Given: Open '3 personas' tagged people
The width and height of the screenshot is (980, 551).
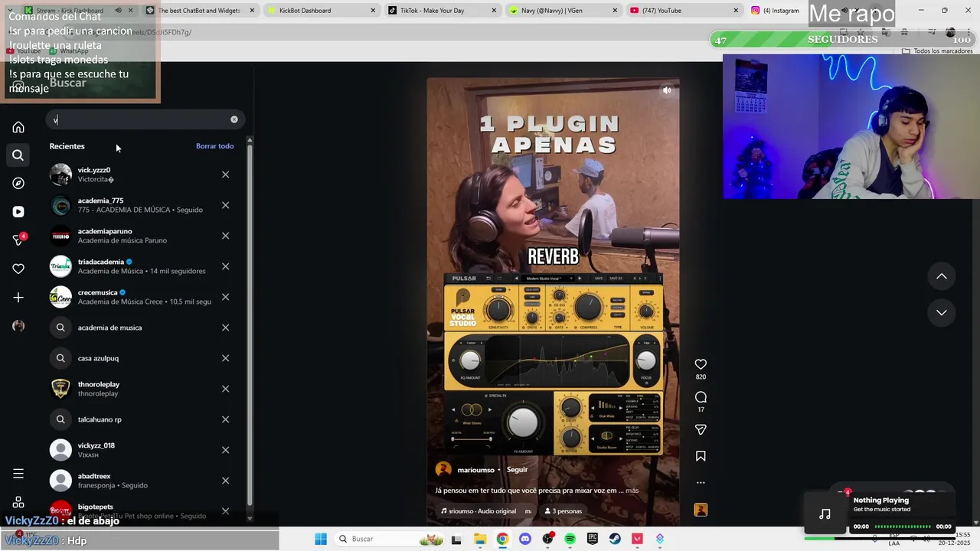Looking at the screenshot, I should click(563, 511).
